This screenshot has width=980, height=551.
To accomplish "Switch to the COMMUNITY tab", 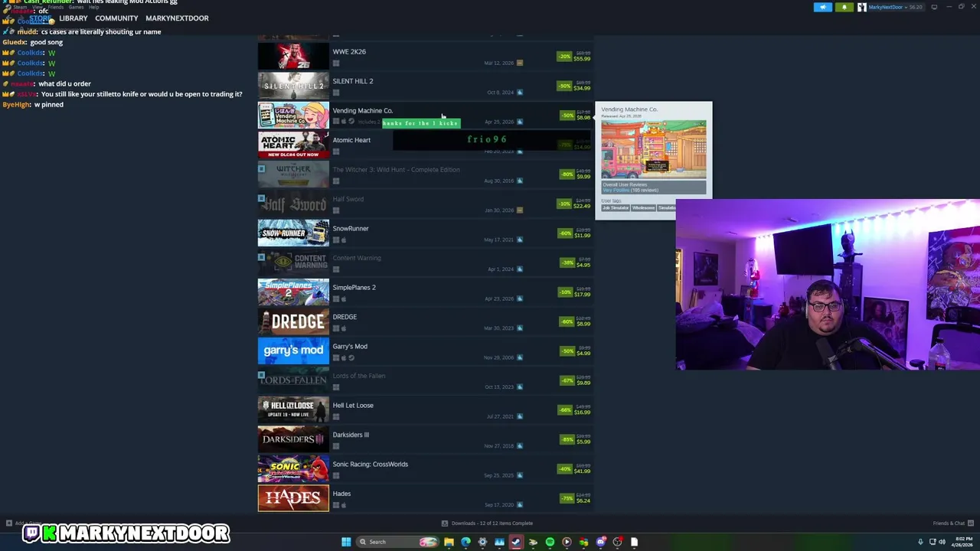I will 116,18.
